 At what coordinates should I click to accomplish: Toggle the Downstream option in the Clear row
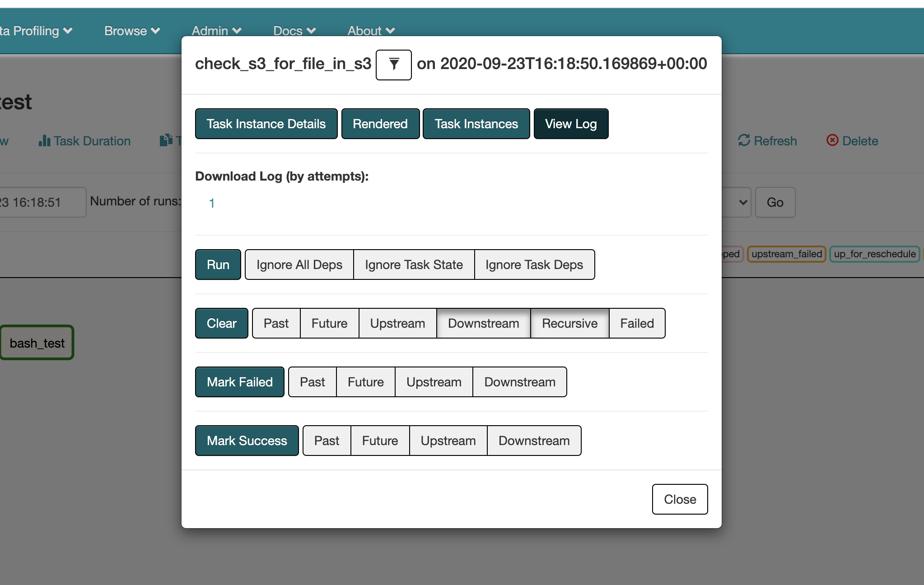(483, 323)
